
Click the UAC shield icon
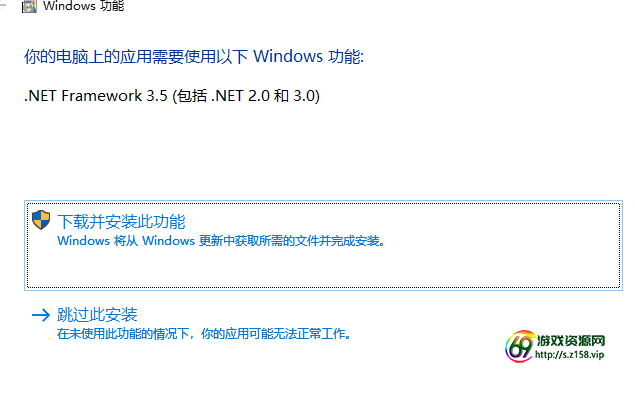click(x=41, y=220)
